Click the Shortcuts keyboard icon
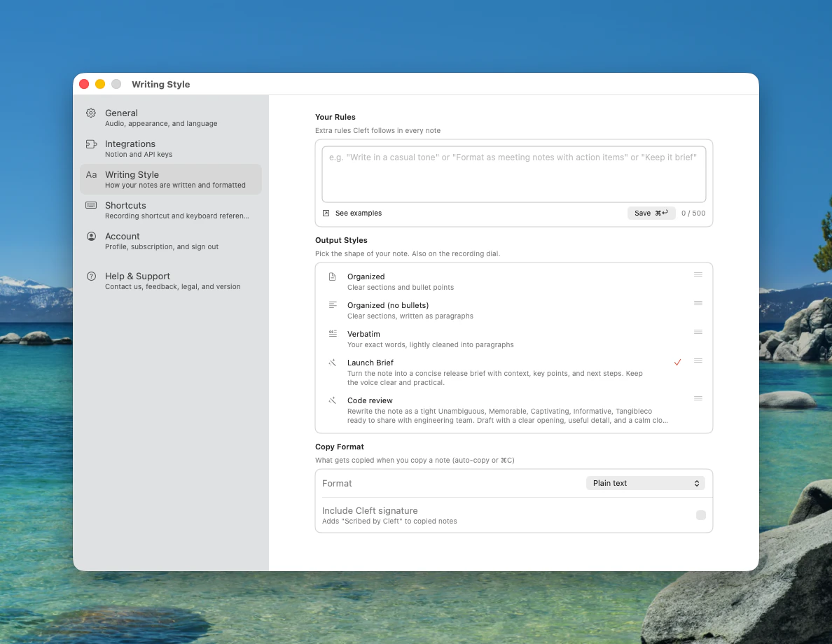832x644 pixels. point(91,205)
